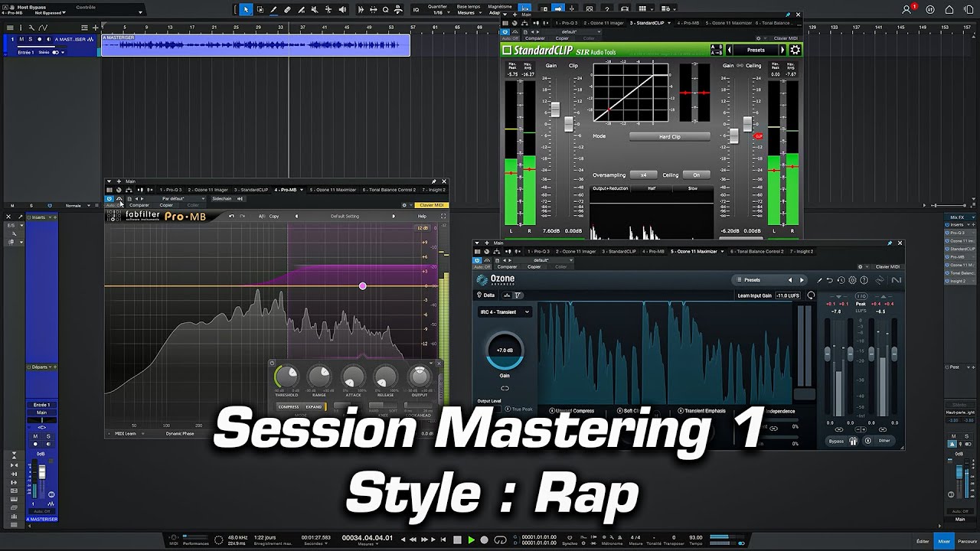Click the Help button in Pro-MB

coord(422,217)
